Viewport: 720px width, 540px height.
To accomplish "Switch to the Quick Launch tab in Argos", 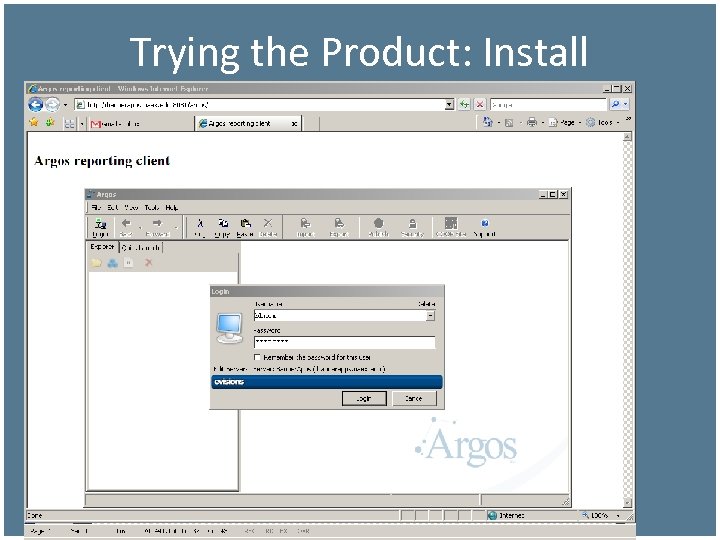I will point(141,248).
